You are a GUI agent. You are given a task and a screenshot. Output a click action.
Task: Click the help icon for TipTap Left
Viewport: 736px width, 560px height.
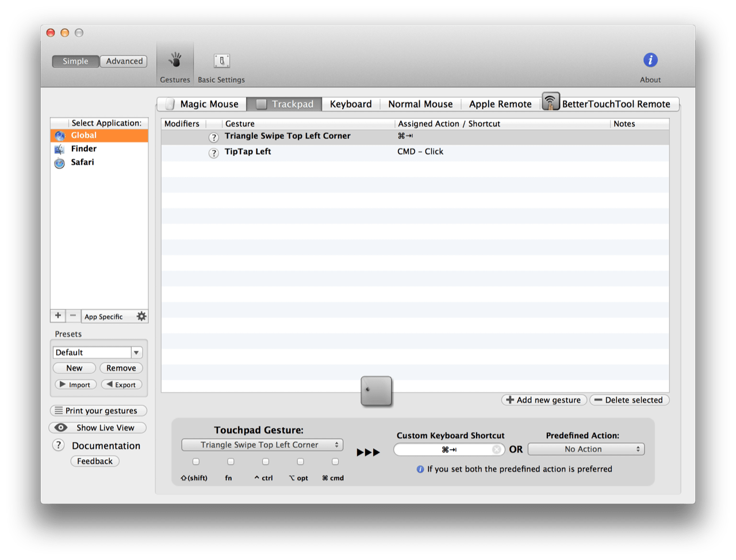(x=213, y=153)
